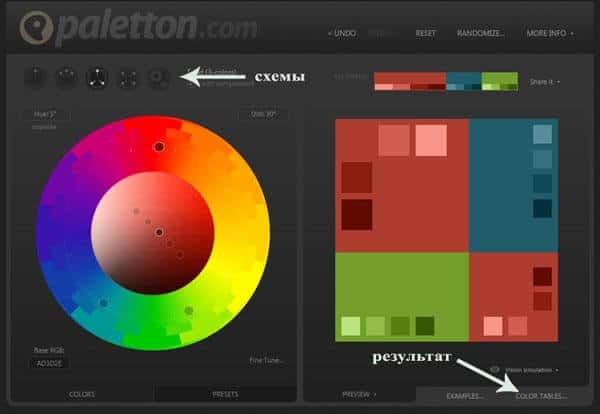The width and height of the screenshot is (600, 414).
Task: Pick the darkest maroon swatch in primary block
Action: (x=357, y=215)
